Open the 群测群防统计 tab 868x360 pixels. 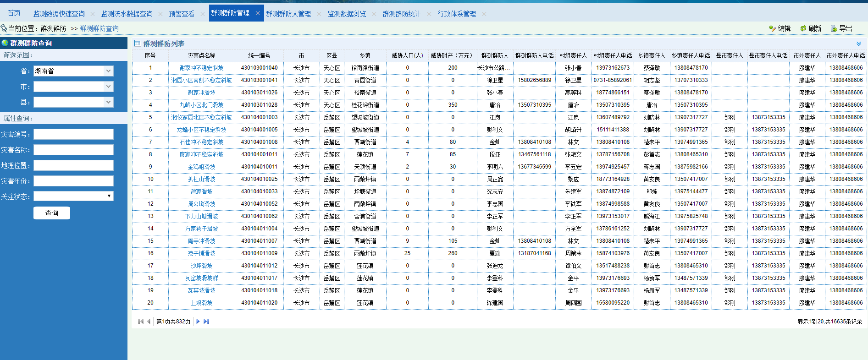click(x=402, y=14)
